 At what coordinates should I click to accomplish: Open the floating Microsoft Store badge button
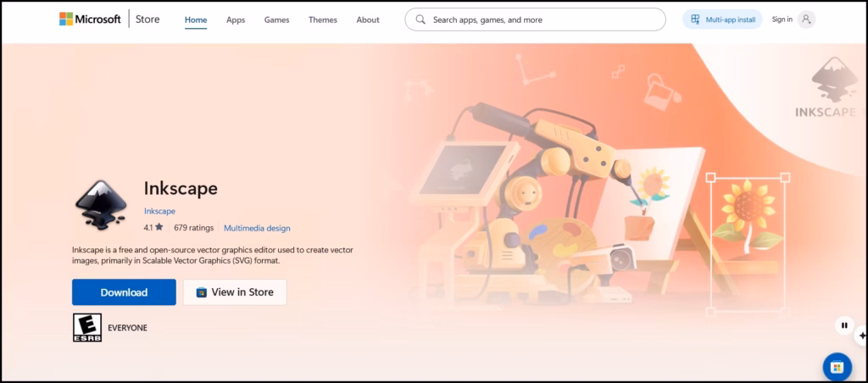point(837,367)
